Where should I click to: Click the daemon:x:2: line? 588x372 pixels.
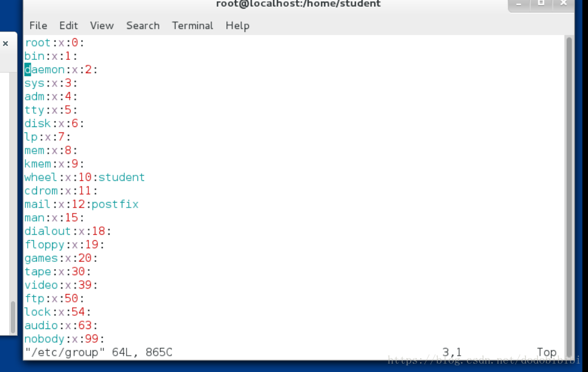coord(61,70)
